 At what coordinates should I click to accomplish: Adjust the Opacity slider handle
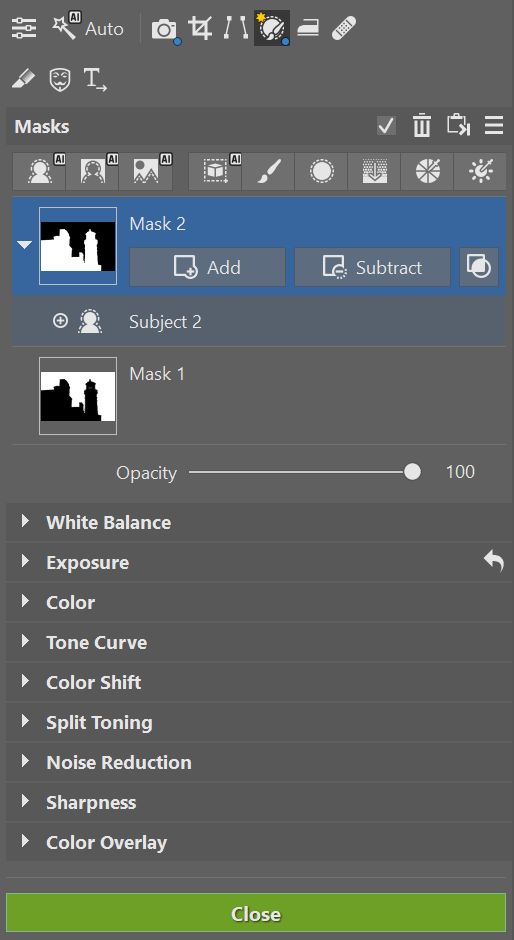pos(412,472)
